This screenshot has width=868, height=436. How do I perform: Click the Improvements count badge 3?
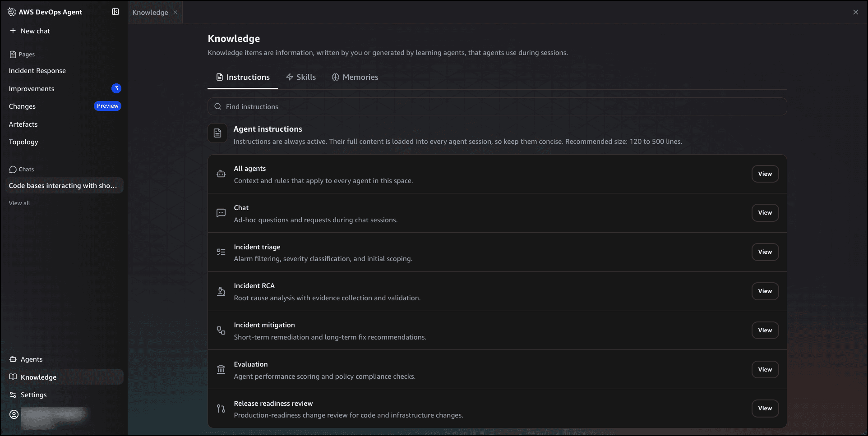click(x=116, y=88)
